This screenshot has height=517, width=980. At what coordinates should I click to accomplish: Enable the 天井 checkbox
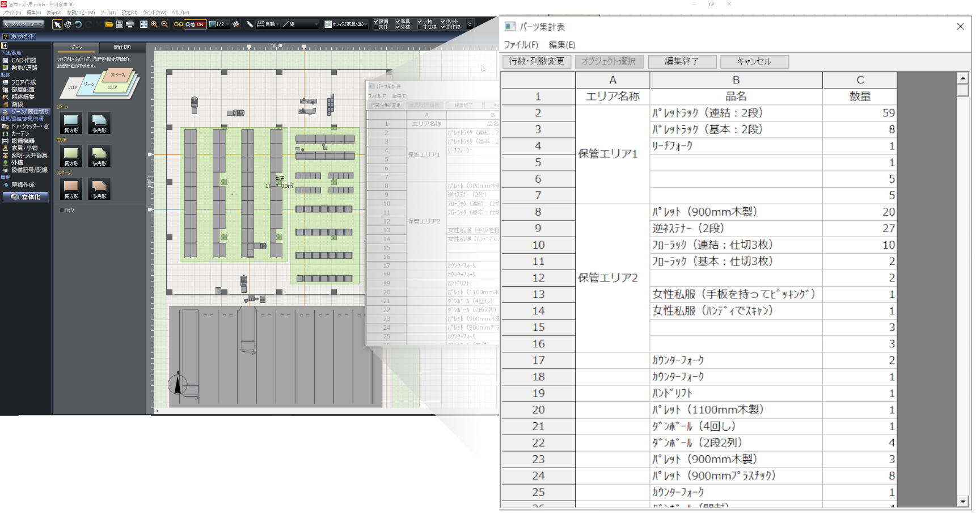376,27
